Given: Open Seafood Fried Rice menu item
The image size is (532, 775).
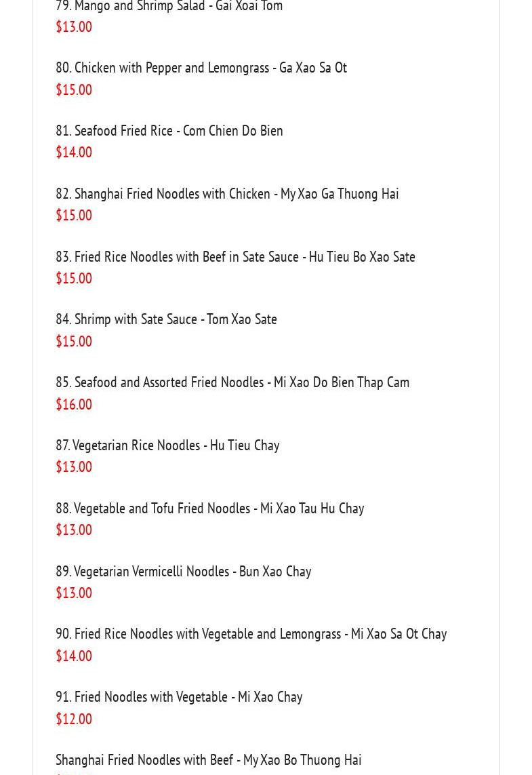Looking at the screenshot, I should coord(169,131).
